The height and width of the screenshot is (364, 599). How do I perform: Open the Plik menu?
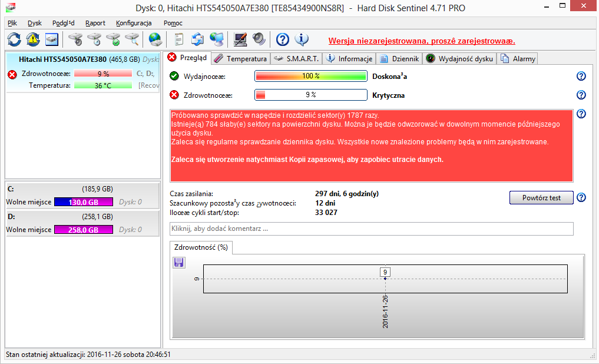pos(12,23)
